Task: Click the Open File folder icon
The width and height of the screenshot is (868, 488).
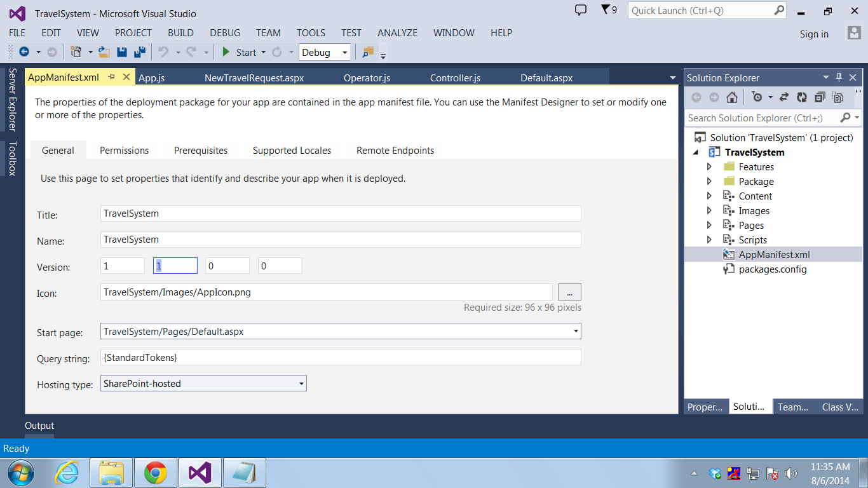Action: (104, 52)
